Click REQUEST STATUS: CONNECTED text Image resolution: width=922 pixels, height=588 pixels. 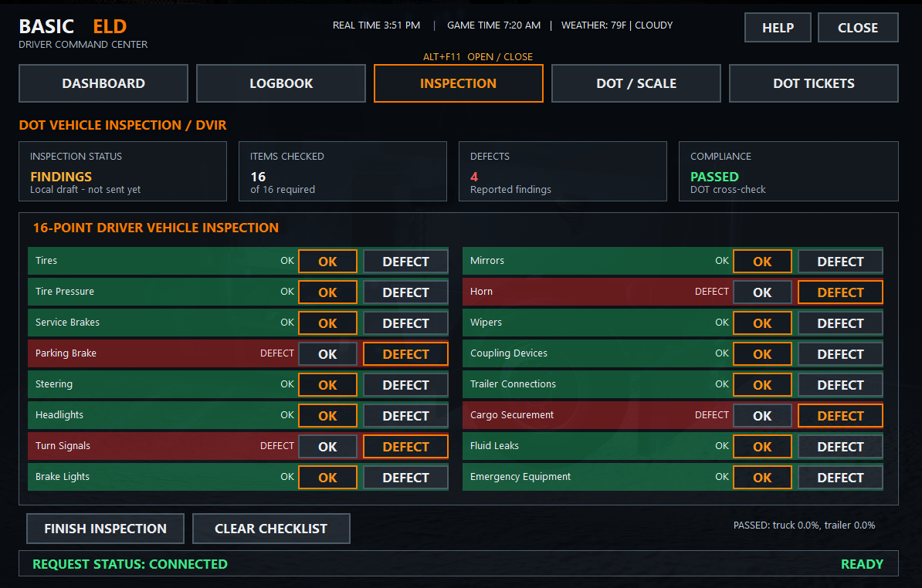tap(130, 564)
